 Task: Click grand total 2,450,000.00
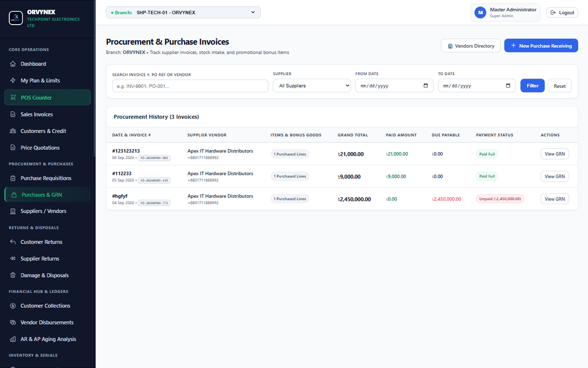pyautogui.click(x=355, y=199)
